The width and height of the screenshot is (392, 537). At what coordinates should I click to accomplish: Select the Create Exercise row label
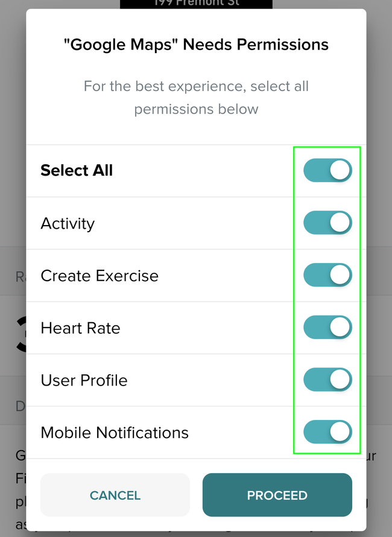point(100,276)
